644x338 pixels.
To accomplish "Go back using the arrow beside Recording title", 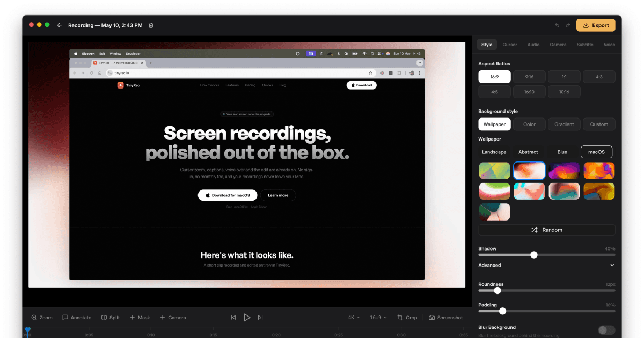I will 60,25.
